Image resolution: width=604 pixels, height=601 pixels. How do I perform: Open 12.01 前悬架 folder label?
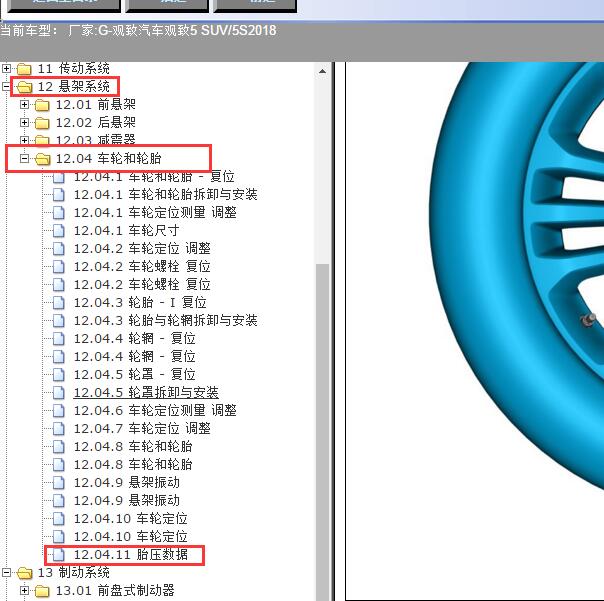pos(96,104)
